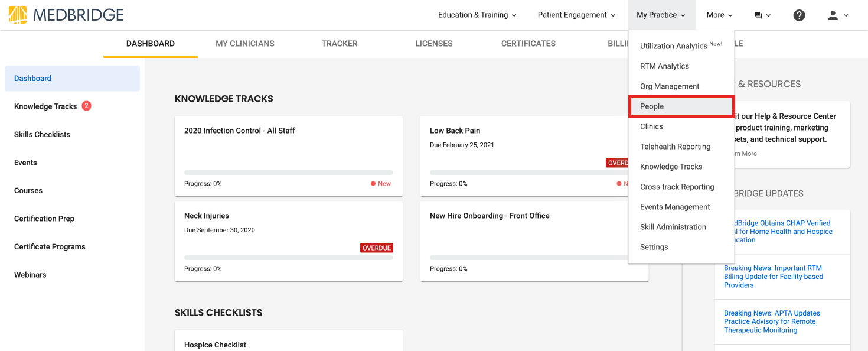Click the Neck Injuries OVERDUE badge

(377, 248)
